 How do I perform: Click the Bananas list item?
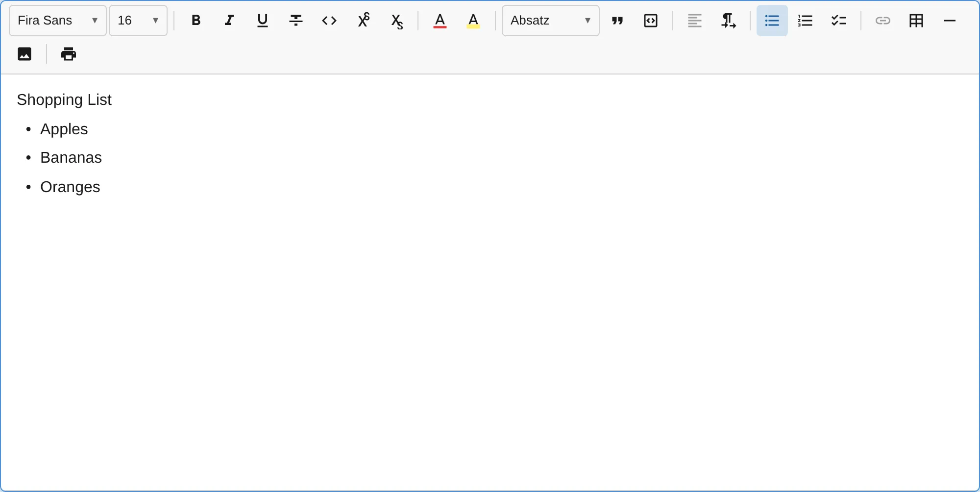[x=71, y=157]
